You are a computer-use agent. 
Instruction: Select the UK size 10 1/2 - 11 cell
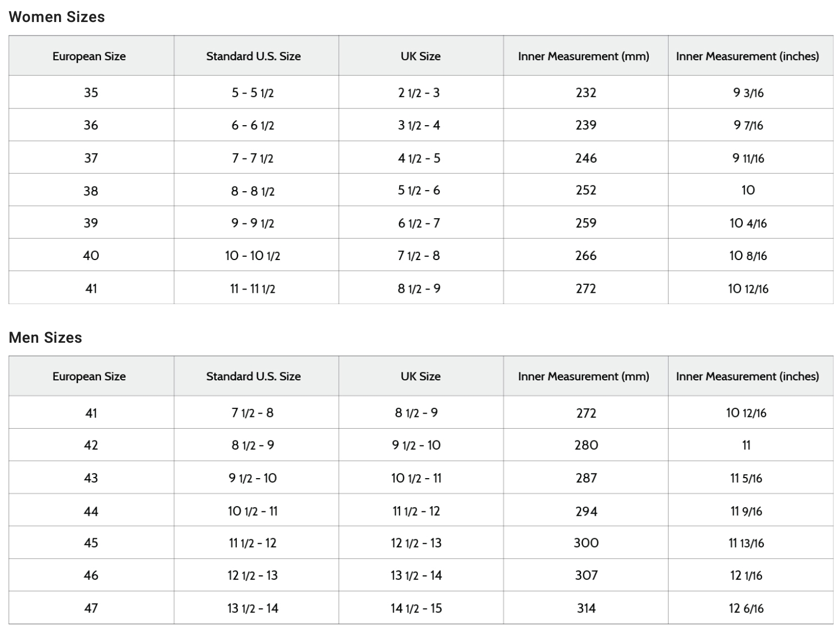click(x=416, y=478)
